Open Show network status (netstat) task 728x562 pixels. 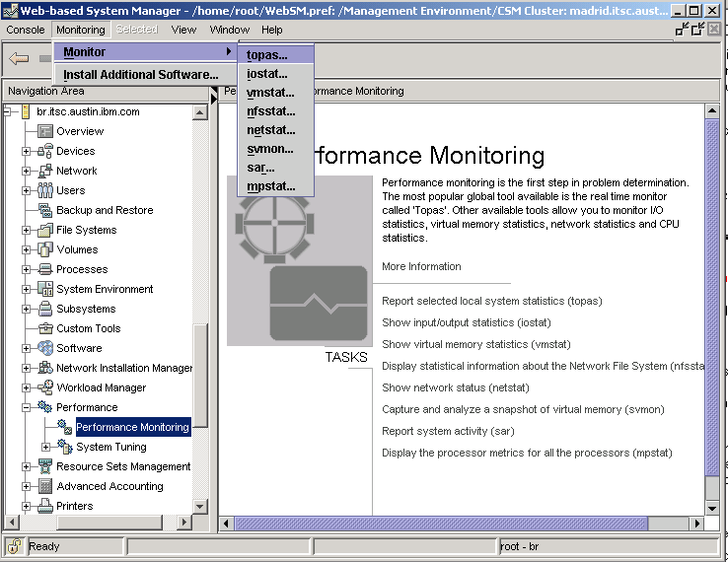pos(456,387)
